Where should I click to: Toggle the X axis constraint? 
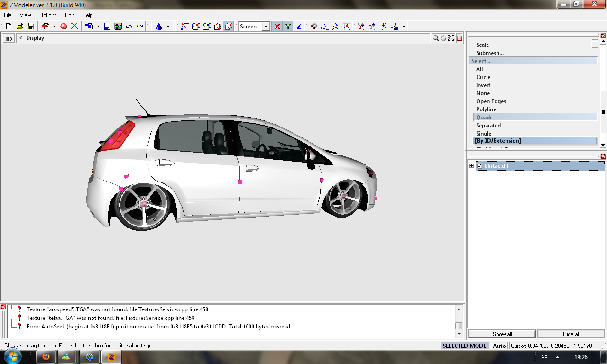277,27
